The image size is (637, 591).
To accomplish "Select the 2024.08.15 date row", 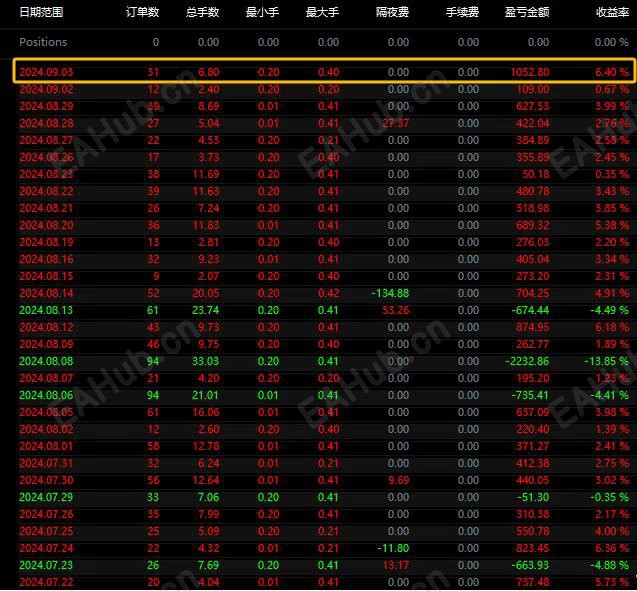I will (324, 277).
